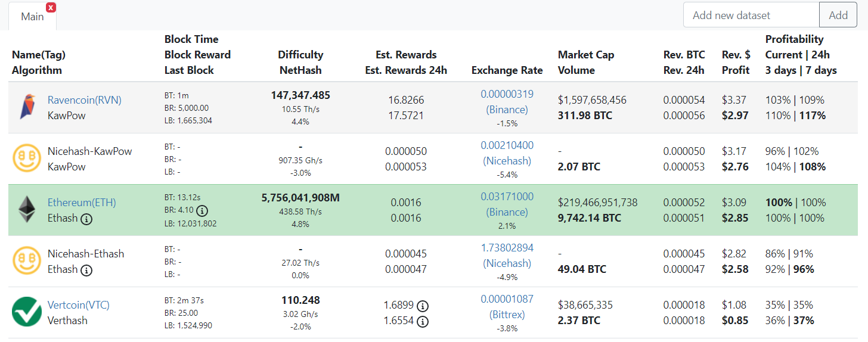
Task: Open info icon beside Ethereum Ethash algorithm
Action: [x=86, y=219]
